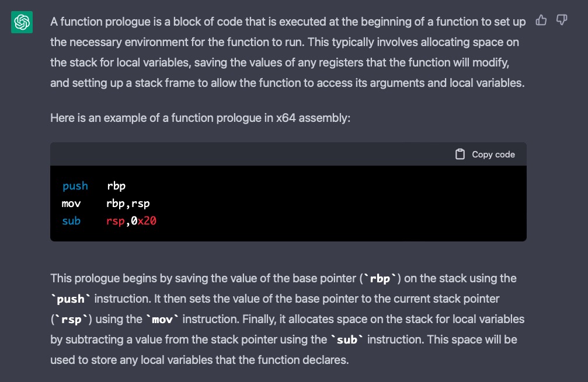This screenshot has width=588, height=382.
Task: Click the red rsp,0x20 operand in code
Action: pos(131,221)
